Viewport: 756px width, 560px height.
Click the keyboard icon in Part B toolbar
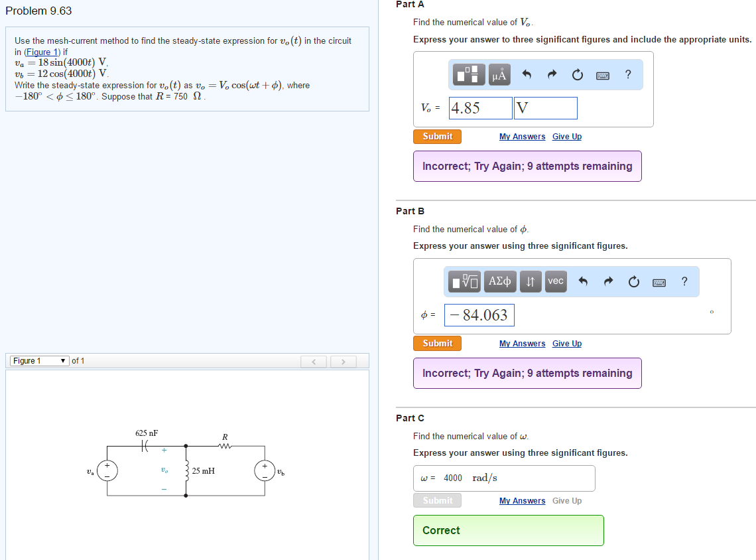[x=659, y=281]
